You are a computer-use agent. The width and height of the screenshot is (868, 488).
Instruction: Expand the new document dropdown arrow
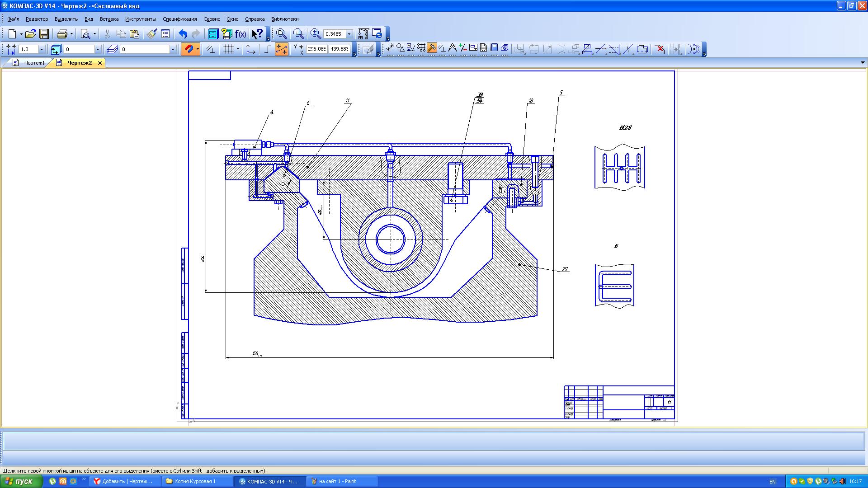[21, 34]
